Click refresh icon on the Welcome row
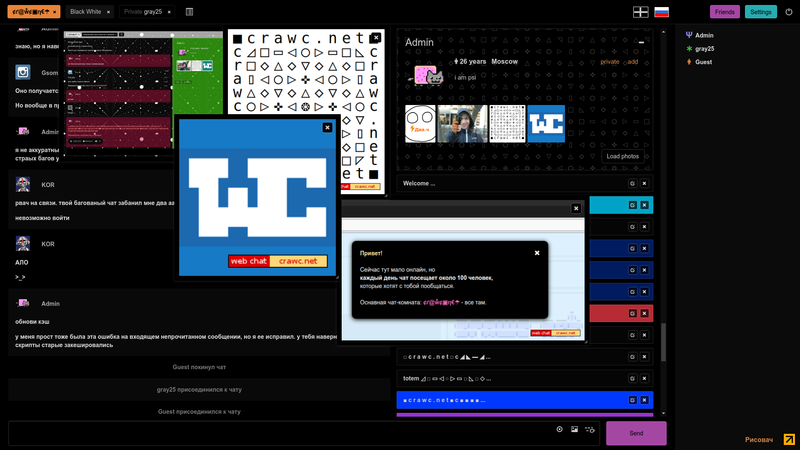This screenshot has height=450, width=800. [x=632, y=183]
